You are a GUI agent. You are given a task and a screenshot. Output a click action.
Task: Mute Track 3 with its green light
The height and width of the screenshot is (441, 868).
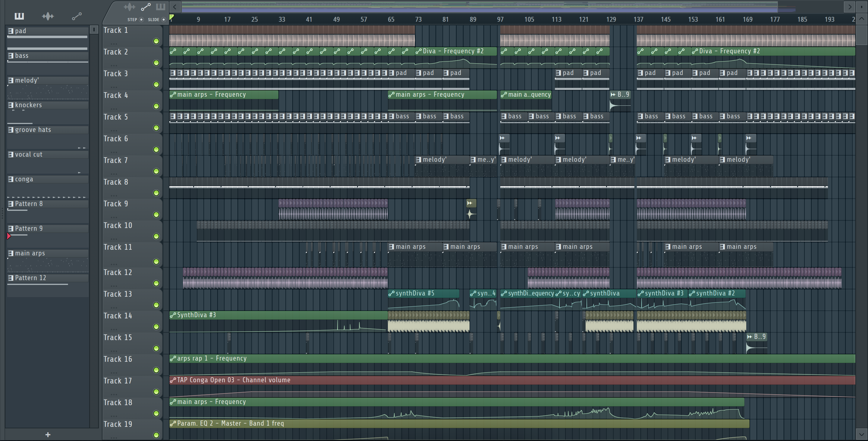pyautogui.click(x=156, y=85)
